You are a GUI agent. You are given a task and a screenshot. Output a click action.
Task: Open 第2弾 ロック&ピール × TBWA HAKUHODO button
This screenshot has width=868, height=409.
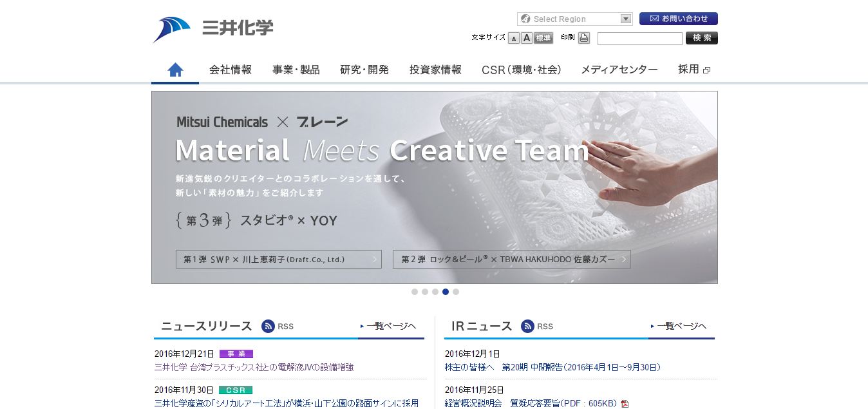512,259
